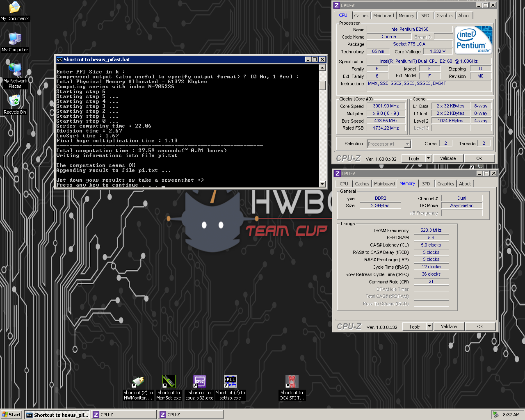Click the system tray network icon

point(496,415)
